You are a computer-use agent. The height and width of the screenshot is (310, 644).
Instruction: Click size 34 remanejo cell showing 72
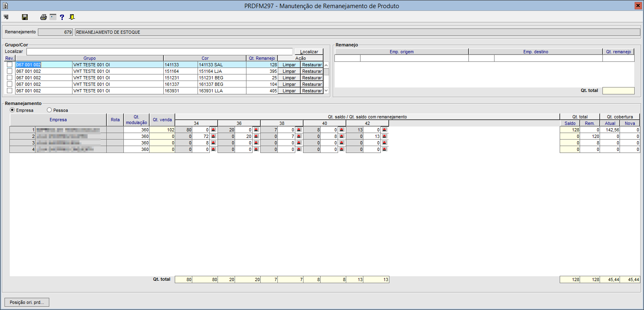(201, 136)
